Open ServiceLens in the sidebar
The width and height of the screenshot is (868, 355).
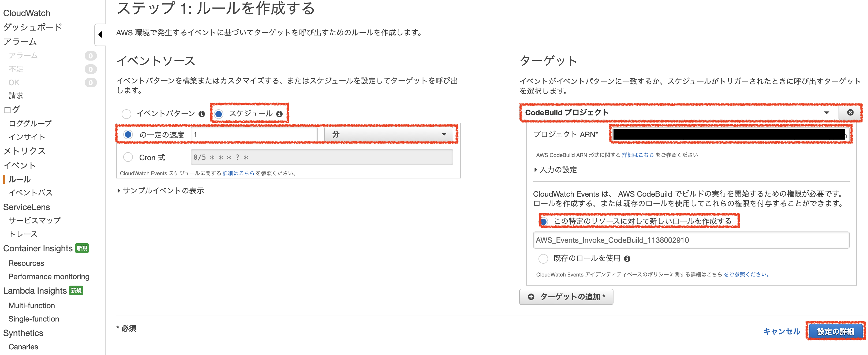coord(26,207)
